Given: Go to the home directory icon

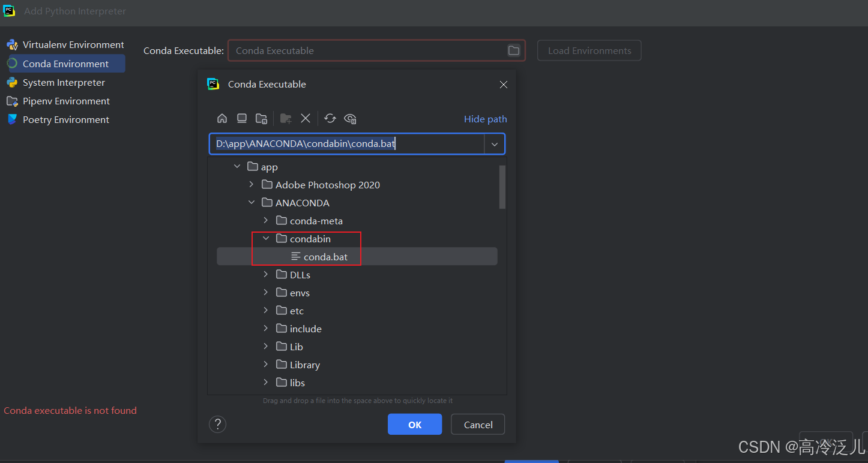Looking at the screenshot, I should click(222, 118).
